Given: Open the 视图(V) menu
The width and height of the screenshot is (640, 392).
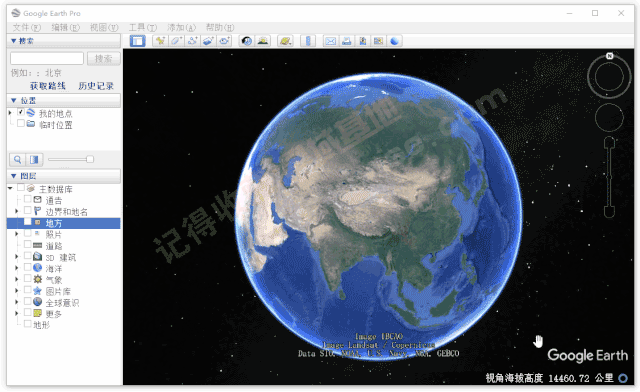Looking at the screenshot, I should tap(104, 27).
